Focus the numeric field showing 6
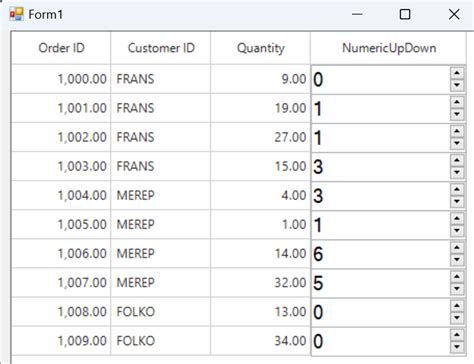Viewport: 474px width, 364px height. [x=381, y=254]
